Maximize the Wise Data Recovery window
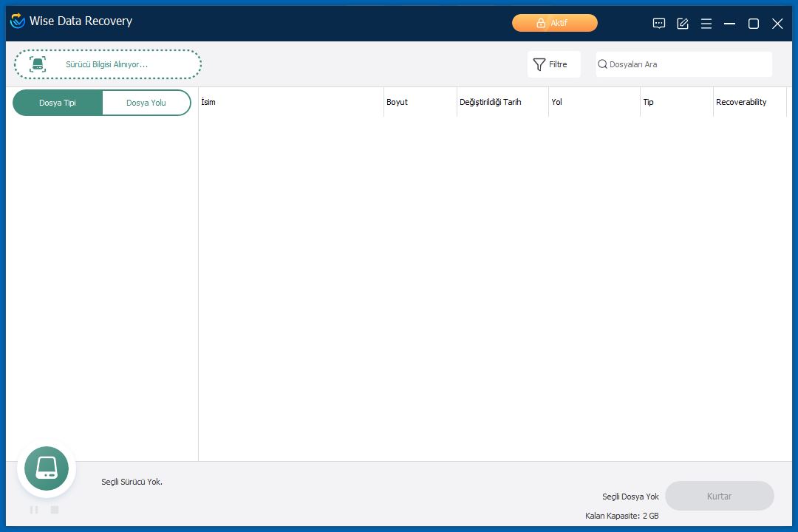The width and height of the screenshot is (798, 532). (754, 24)
